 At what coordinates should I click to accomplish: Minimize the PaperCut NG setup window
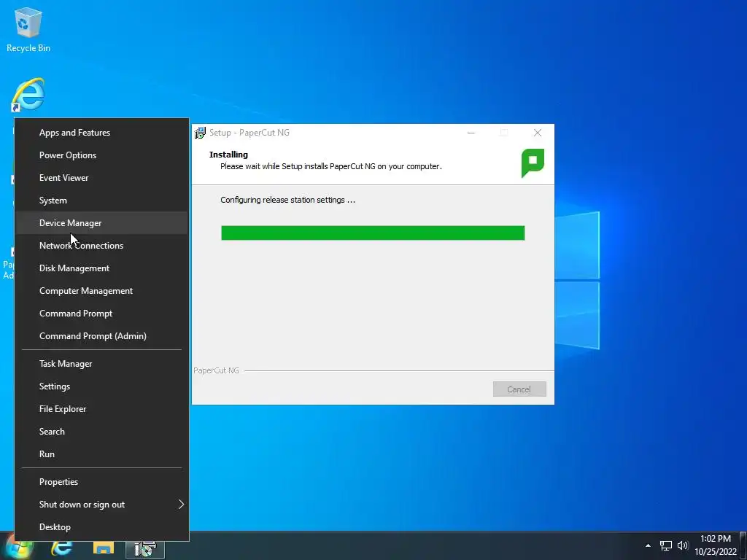(471, 133)
